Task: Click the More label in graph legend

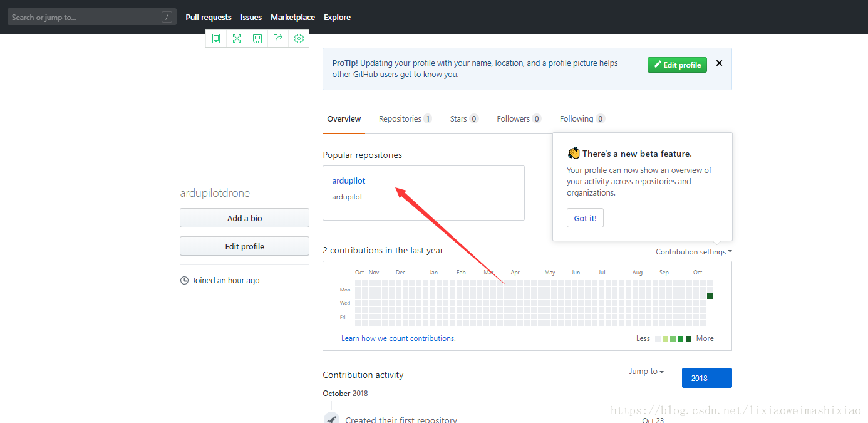Action: [x=705, y=338]
